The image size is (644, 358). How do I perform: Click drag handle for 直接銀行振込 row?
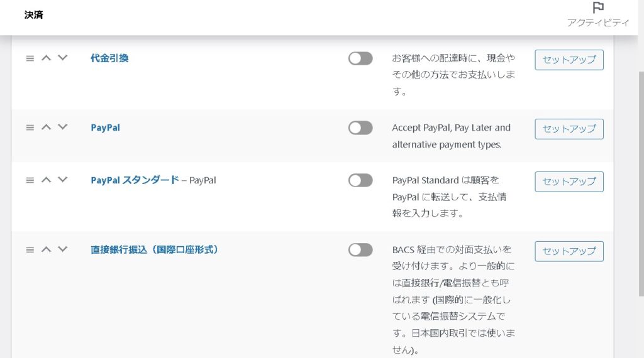point(30,249)
